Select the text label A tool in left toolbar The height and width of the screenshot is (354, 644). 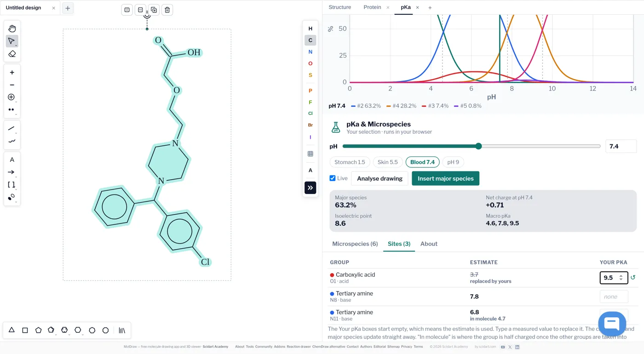[x=12, y=160]
